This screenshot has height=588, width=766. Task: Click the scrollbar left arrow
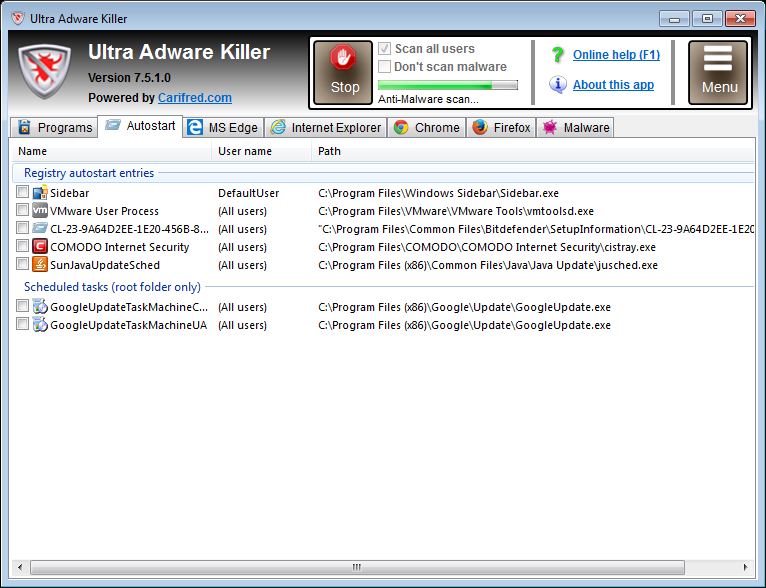(x=20, y=567)
